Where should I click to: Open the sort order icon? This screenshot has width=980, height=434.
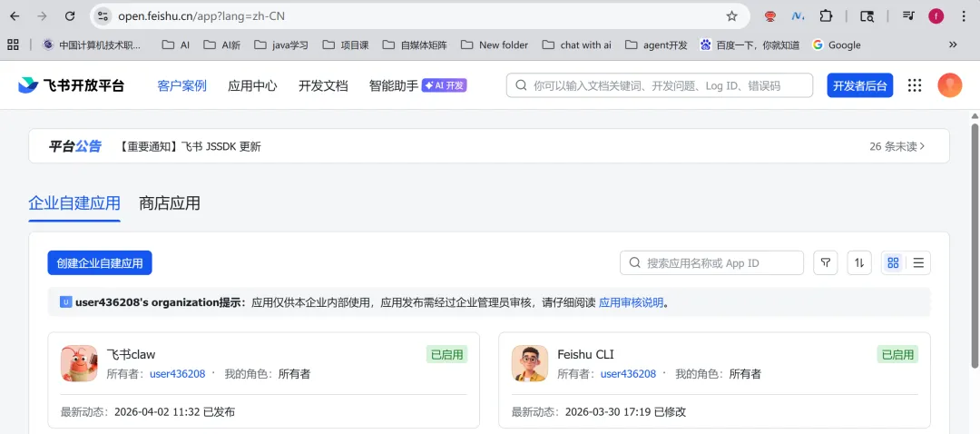[859, 262]
